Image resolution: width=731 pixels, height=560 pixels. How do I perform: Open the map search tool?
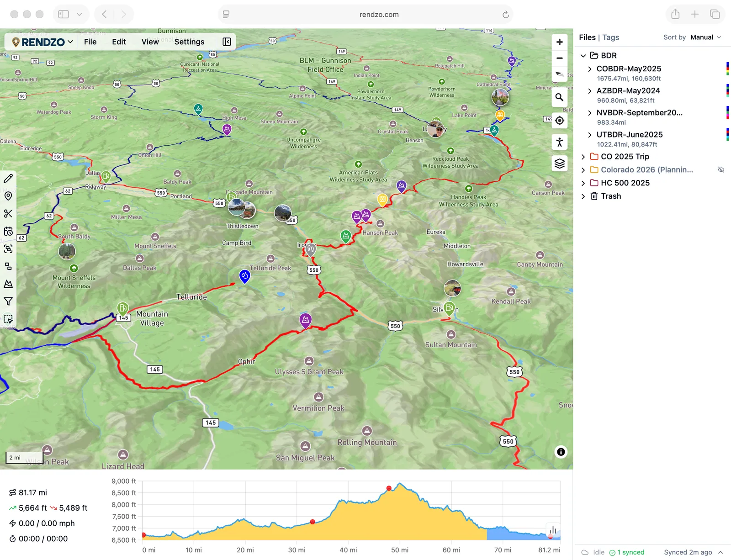tap(559, 97)
